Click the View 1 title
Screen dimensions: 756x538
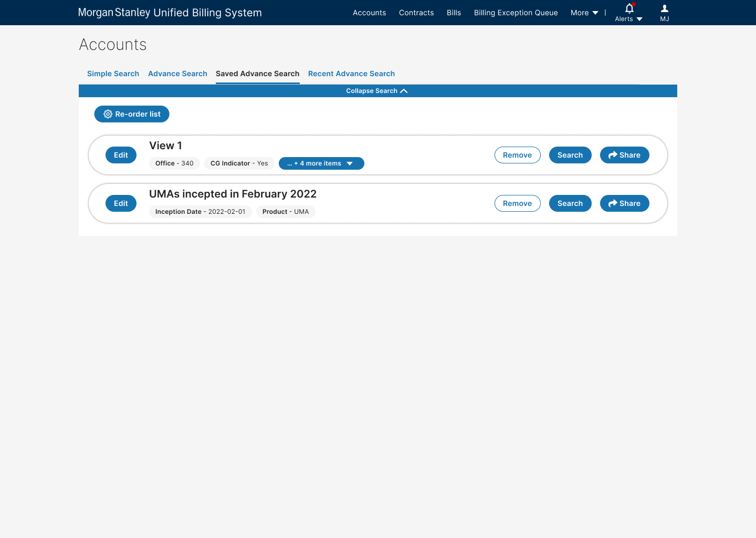coord(165,146)
